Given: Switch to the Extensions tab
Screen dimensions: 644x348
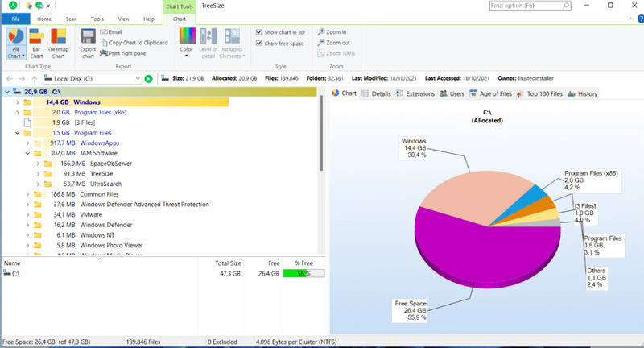Looking at the screenshot, I should tap(415, 93).
